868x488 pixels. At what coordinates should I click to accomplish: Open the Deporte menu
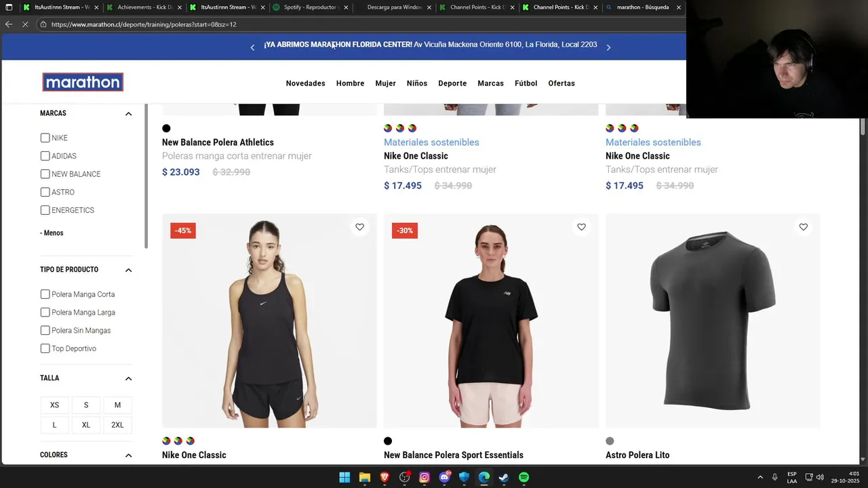[452, 83]
